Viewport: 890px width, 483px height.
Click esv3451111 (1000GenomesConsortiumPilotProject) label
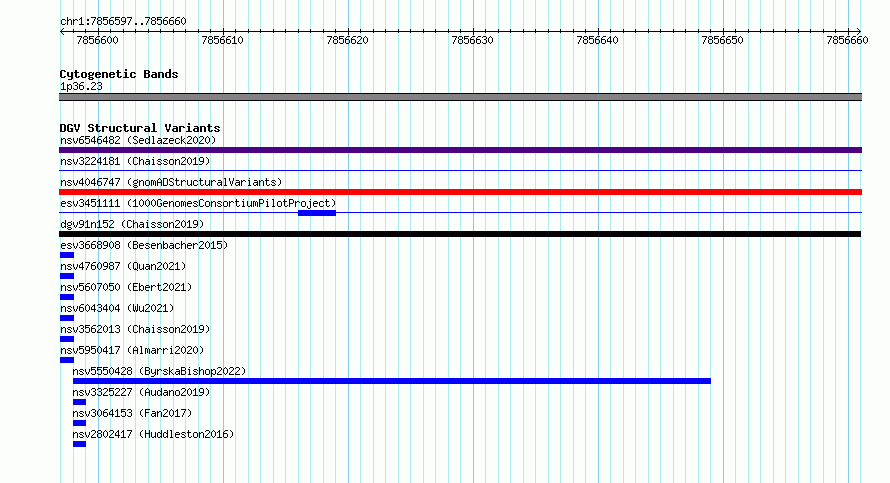point(198,203)
